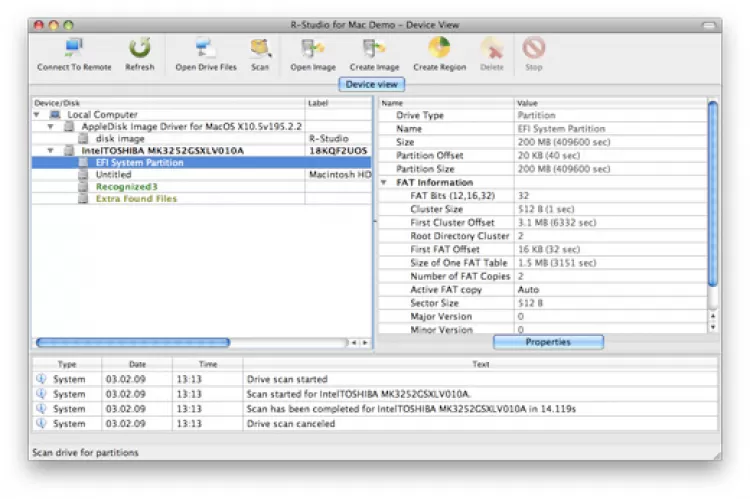
Task: Click the Open Image toolbar icon
Action: (313, 48)
